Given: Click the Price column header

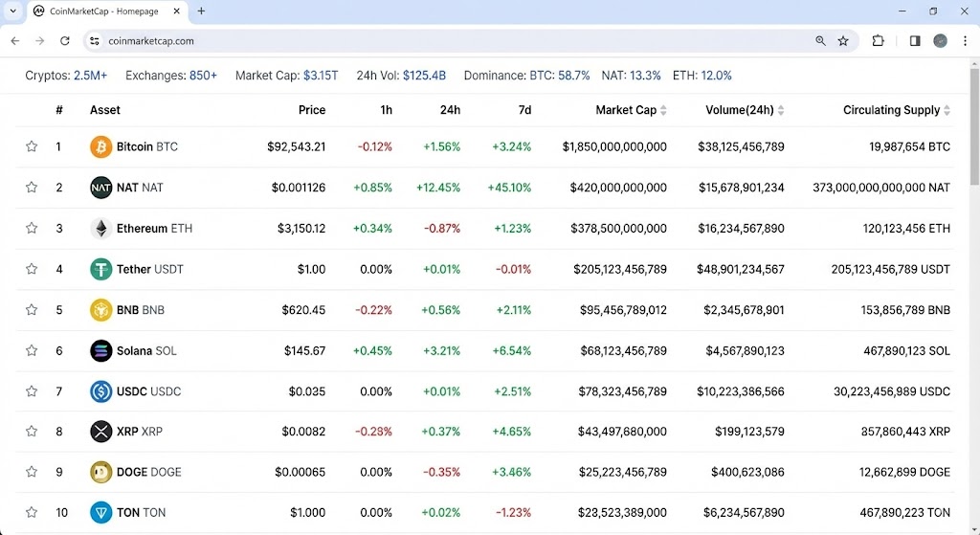Looking at the screenshot, I should pyautogui.click(x=312, y=110).
